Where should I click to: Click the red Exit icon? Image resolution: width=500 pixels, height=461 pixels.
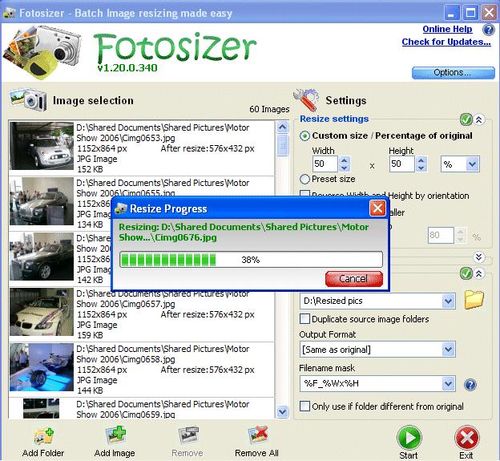pos(467,438)
